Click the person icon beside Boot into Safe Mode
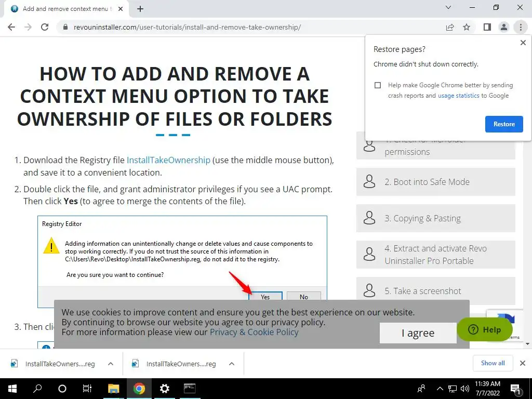Screen dimensions: 532x399 pos(369,182)
